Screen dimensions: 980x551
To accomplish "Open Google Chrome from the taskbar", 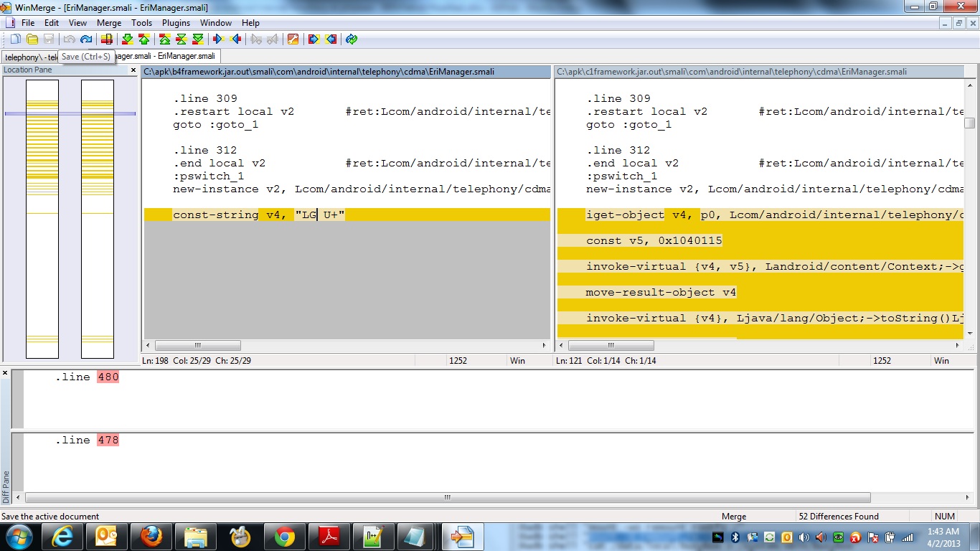I will coord(284,537).
